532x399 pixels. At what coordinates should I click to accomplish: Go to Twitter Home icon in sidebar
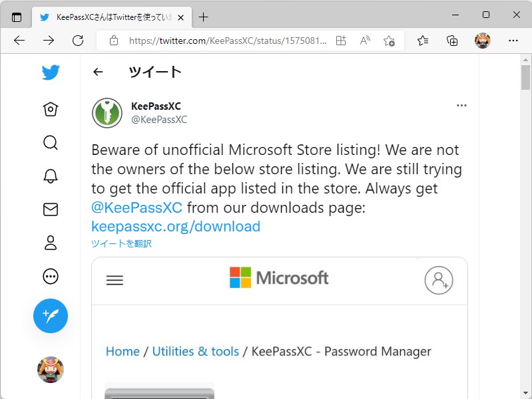[51, 109]
